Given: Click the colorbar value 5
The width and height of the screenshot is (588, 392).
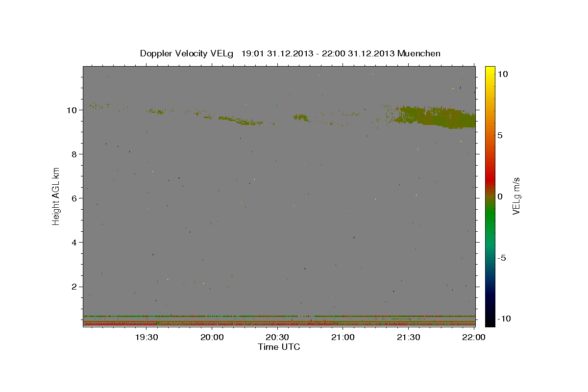Looking at the screenshot, I should pos(500,135).
